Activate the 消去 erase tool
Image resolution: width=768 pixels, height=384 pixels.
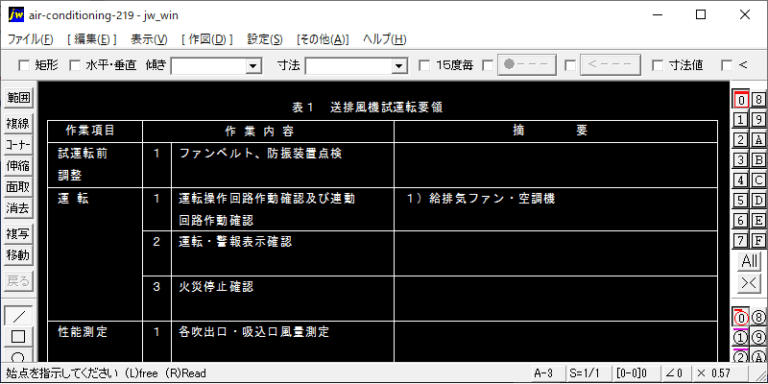pos(18,208)
